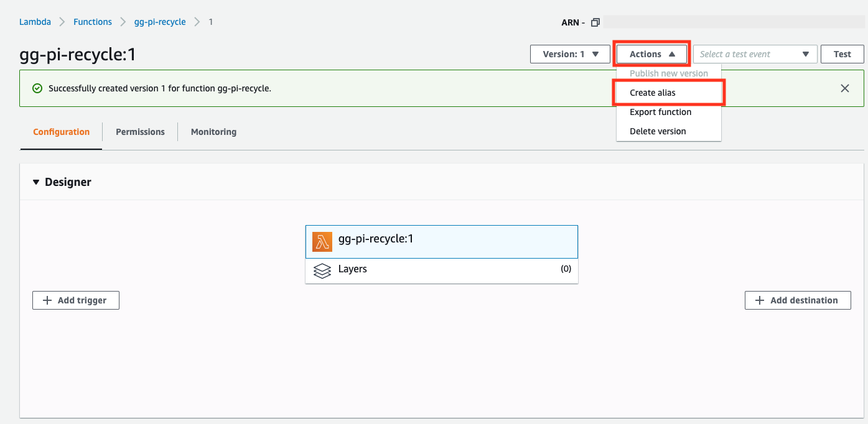The width and height of the screenshot is (868, 424).
Task: Click the orange Lambda function icon
Action: [x=322, y=242]
